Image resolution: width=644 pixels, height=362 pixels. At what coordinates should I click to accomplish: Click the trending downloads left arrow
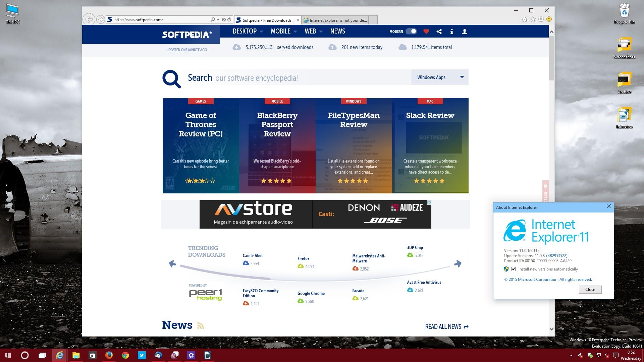(x=172, y=264)
